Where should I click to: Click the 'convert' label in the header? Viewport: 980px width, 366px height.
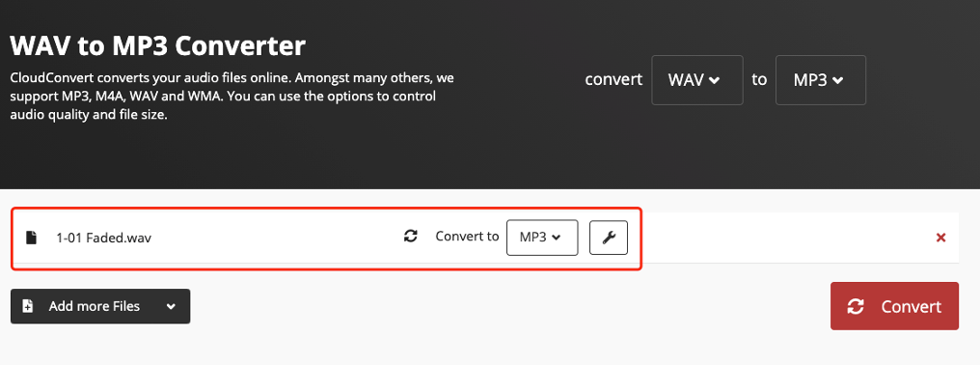pos(613,80)
